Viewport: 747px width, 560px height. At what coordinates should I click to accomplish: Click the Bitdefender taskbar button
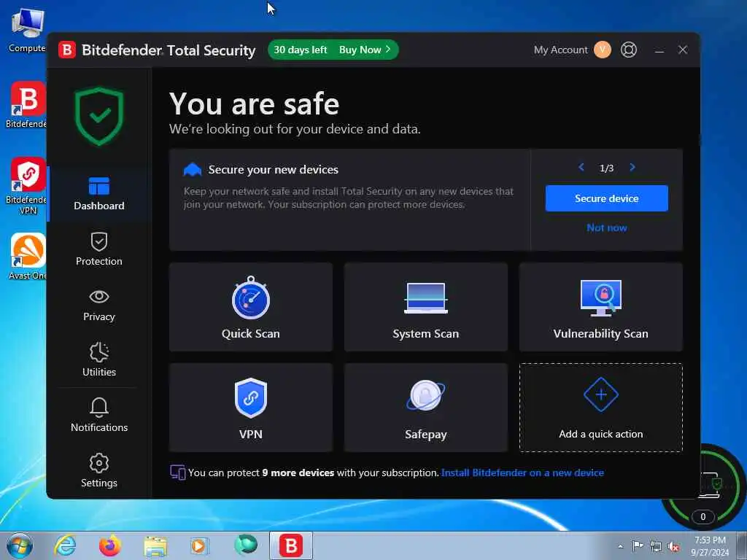point(291,545)
